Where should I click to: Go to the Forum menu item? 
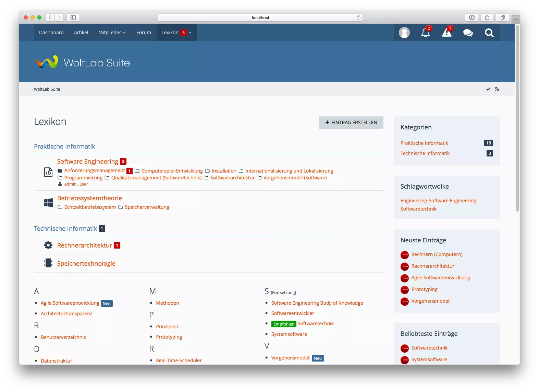pyautogui.click(x=144, y=33)
